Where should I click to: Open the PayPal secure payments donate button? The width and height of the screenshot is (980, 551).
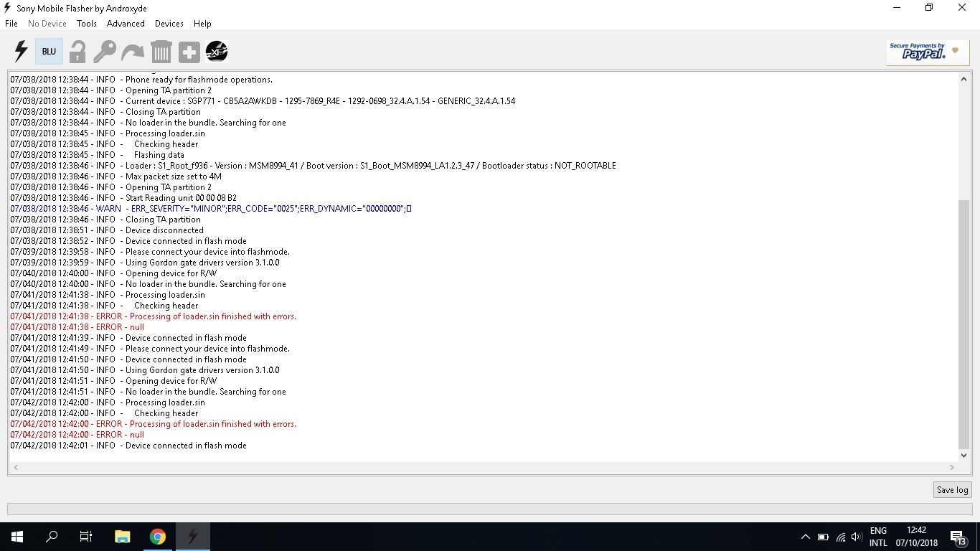coord(928,52)
